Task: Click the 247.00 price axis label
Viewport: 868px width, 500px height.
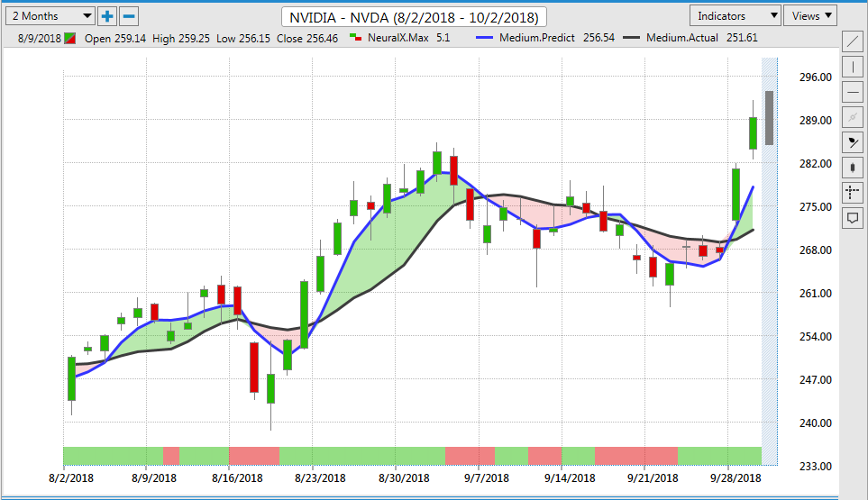Action: coord(816,380)
